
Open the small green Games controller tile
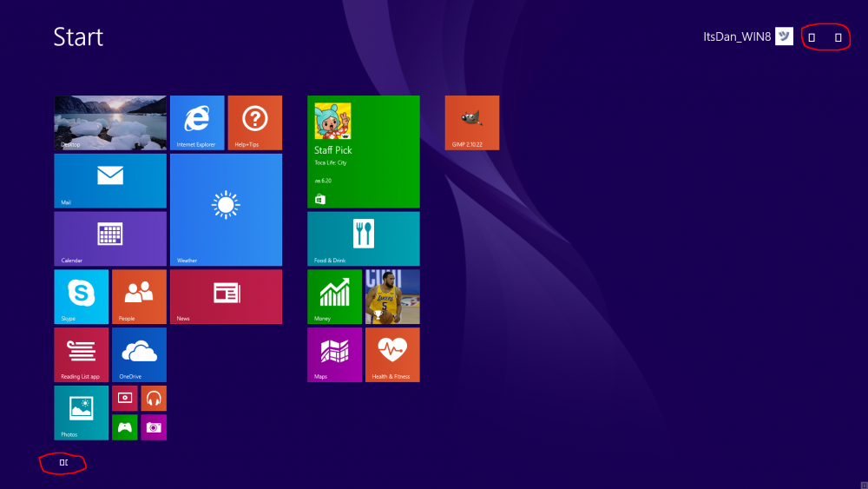[125, 427]
